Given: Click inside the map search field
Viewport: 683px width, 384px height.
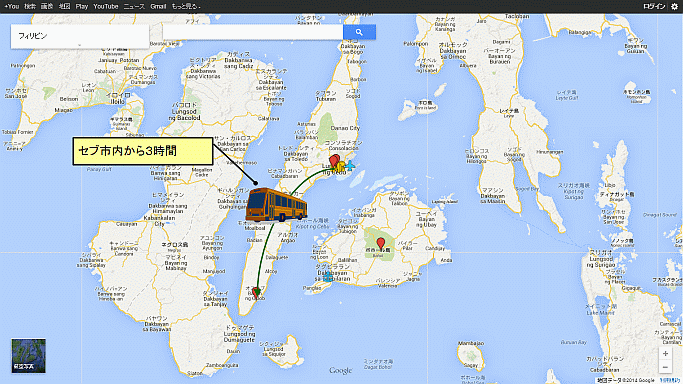Looking at the screenshot, I should point(253,32).
